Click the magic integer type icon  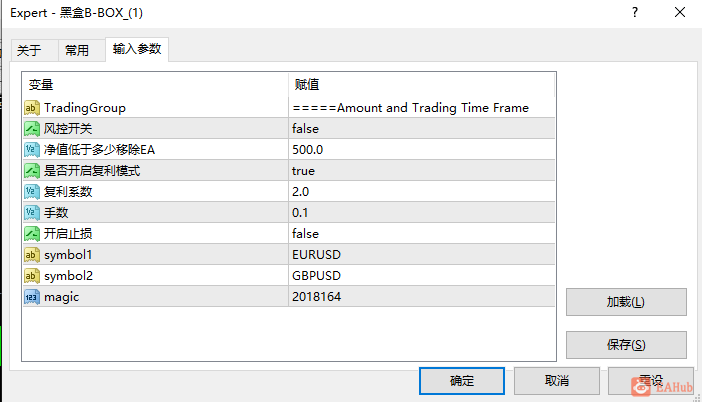coord(32,297)
